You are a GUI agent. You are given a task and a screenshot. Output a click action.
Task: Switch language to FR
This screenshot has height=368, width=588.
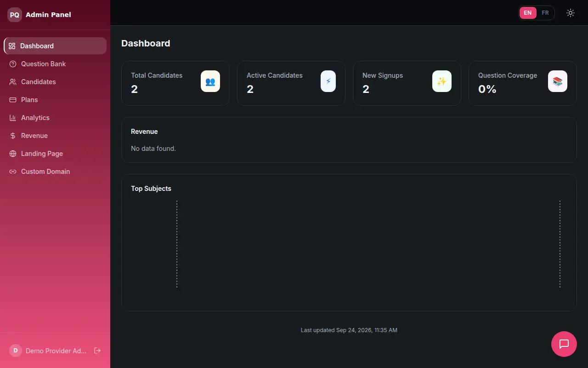pyautogui.click(x=545, y=13)
